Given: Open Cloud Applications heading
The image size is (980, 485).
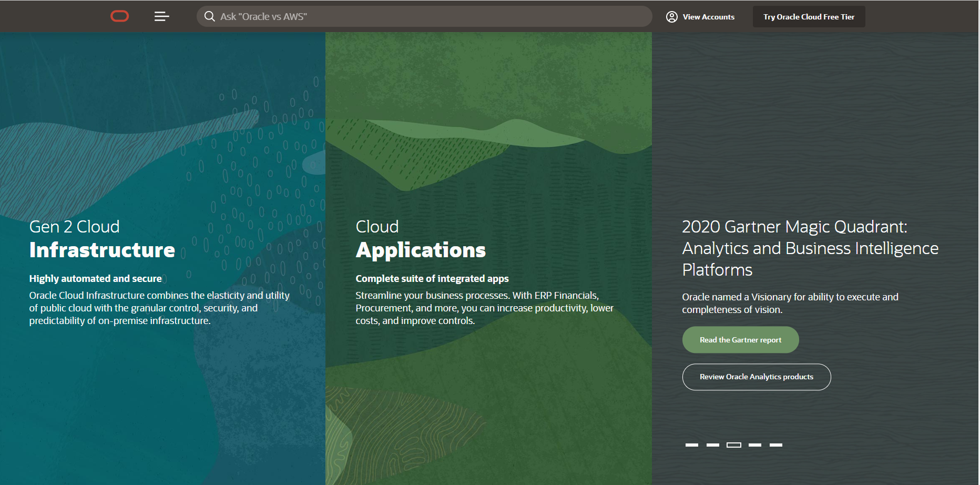Looking at the screenshot, I should [421, 239].
